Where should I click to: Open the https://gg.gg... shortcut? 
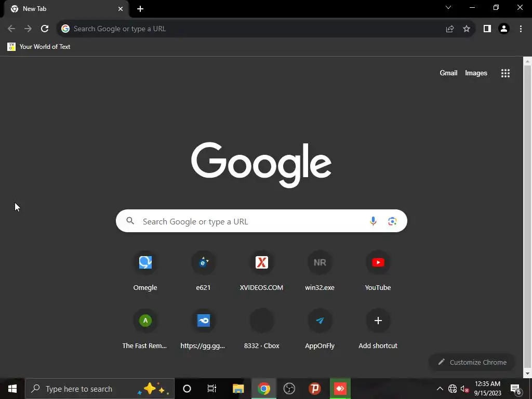pos(203,329)
